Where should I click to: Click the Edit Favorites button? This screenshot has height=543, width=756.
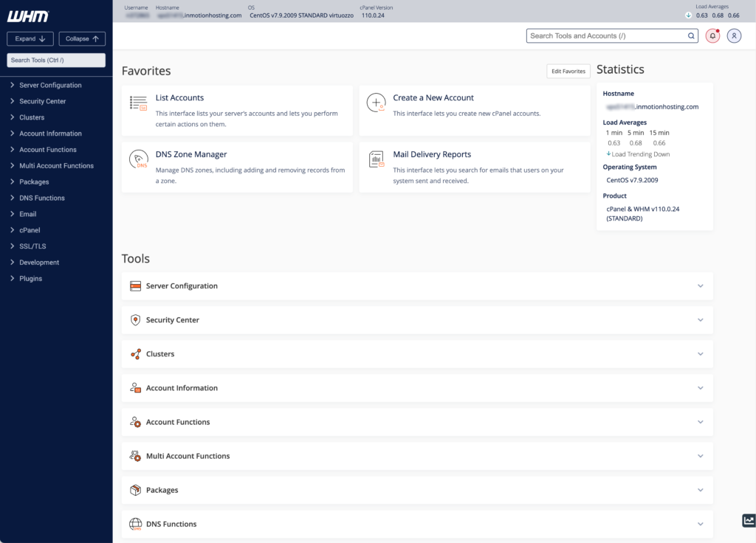(x=568, y=72)
